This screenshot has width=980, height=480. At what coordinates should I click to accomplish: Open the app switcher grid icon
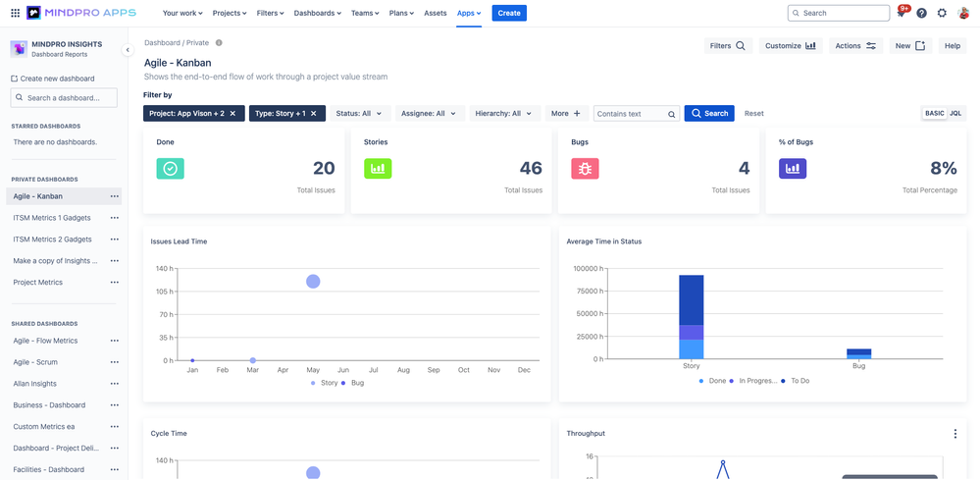pyautogui.click(x=15, y=13)
